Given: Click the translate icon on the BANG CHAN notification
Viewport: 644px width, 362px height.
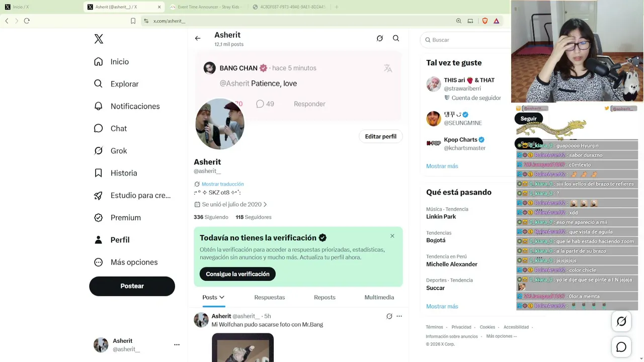Looking at the screenshot, I should pos(388,68).
